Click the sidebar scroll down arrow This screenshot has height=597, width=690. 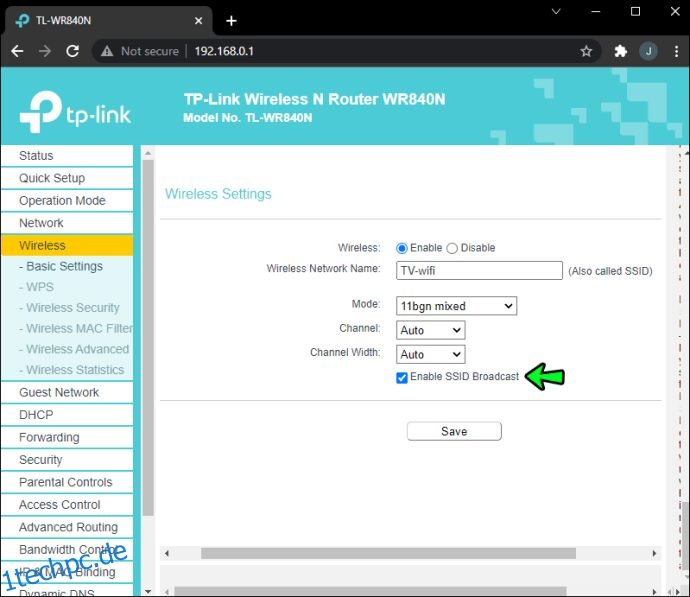tap(148, 592)
